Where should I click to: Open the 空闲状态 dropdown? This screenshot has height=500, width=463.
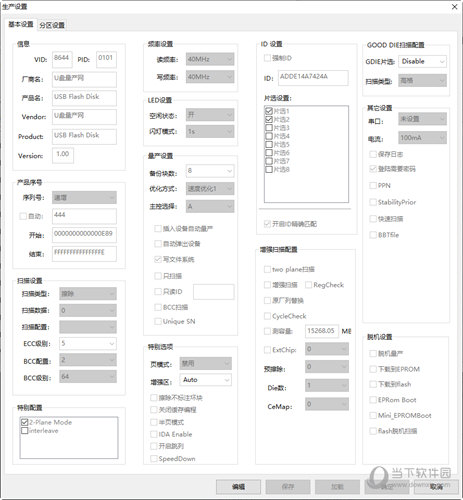tap(210, 115)
